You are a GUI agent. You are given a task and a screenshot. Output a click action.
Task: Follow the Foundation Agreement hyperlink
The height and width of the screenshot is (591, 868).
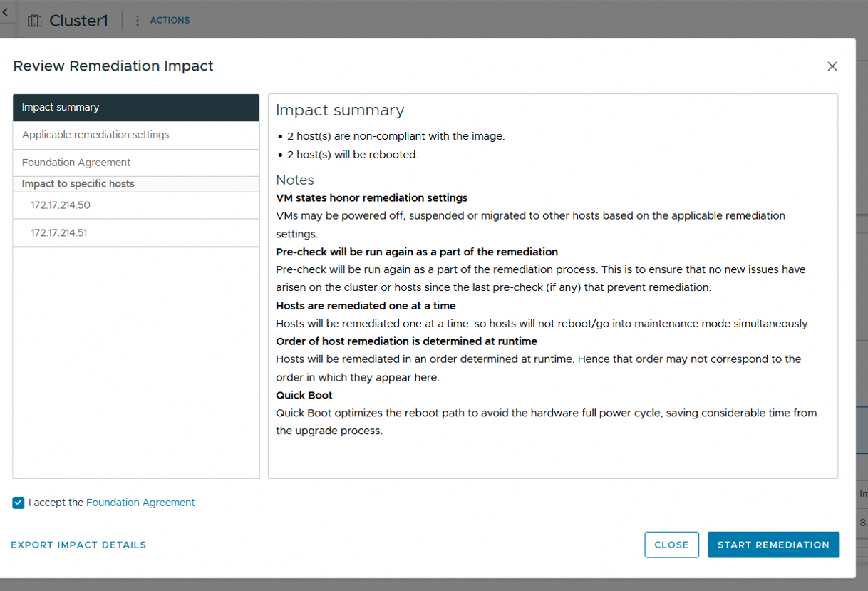coord(140,503)
